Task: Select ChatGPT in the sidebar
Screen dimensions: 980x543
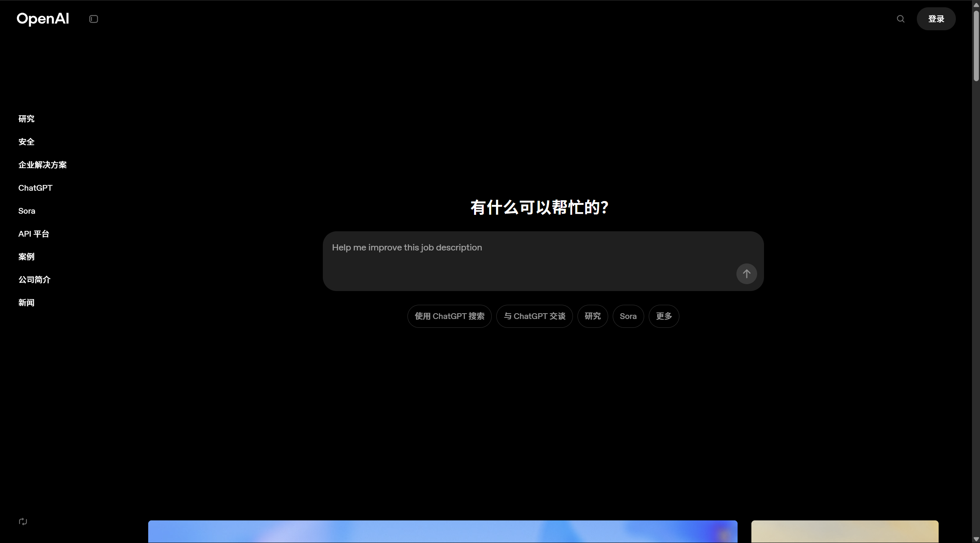Action: [35, 188]
